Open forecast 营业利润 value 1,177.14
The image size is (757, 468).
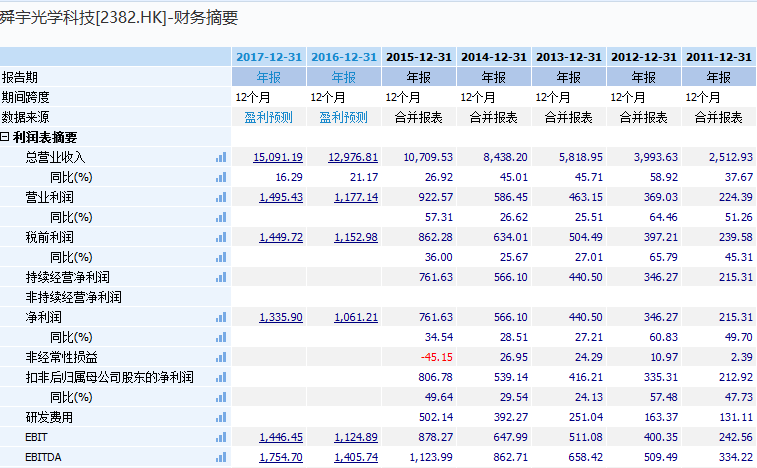point(356,198)
